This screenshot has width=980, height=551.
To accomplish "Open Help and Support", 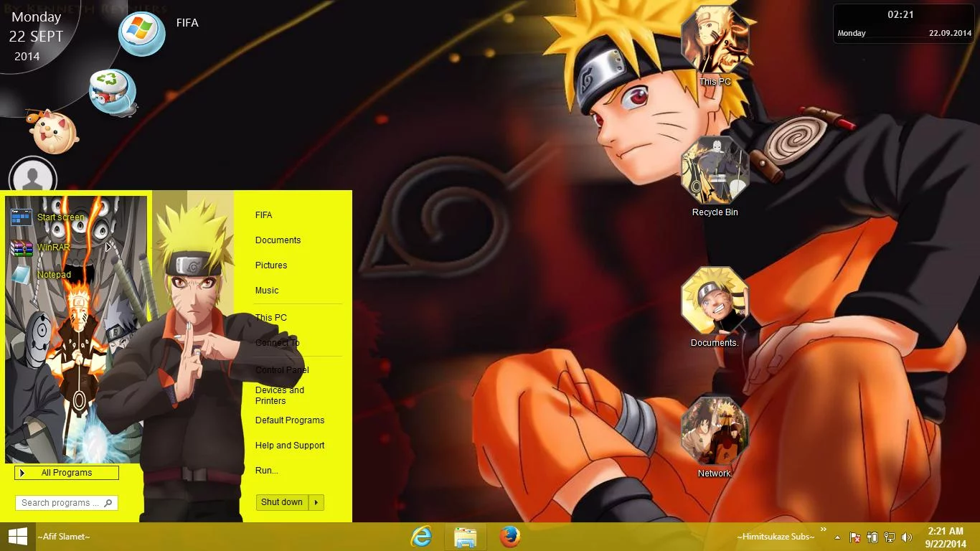I will pos(290,446).
